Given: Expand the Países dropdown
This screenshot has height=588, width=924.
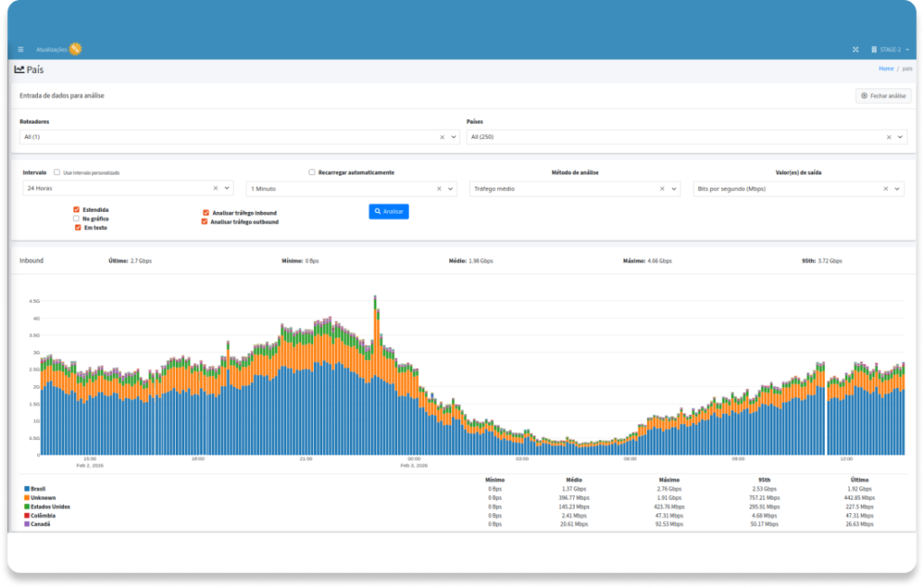Looking at the screenshot, I should tap(900, 137).
